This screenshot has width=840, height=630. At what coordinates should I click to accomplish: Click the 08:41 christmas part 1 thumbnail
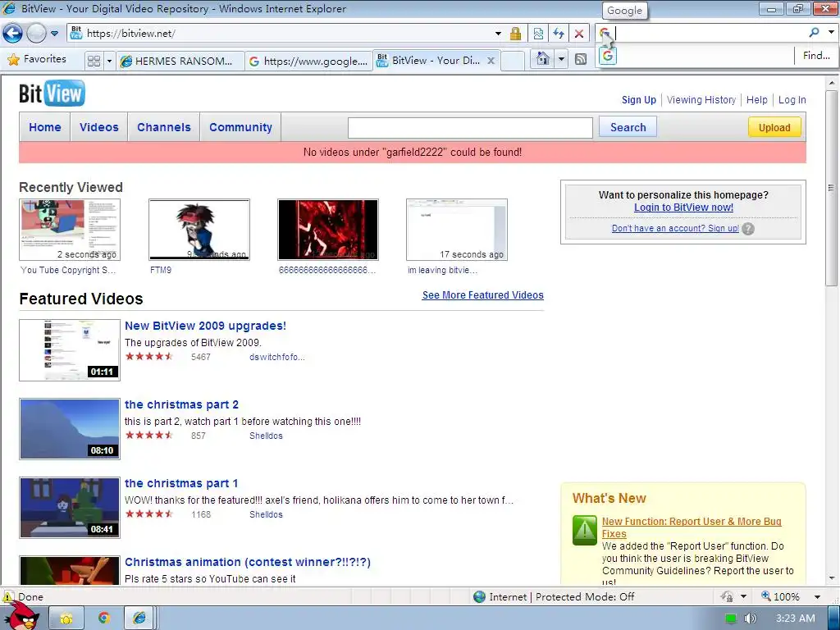click(70, 507)
